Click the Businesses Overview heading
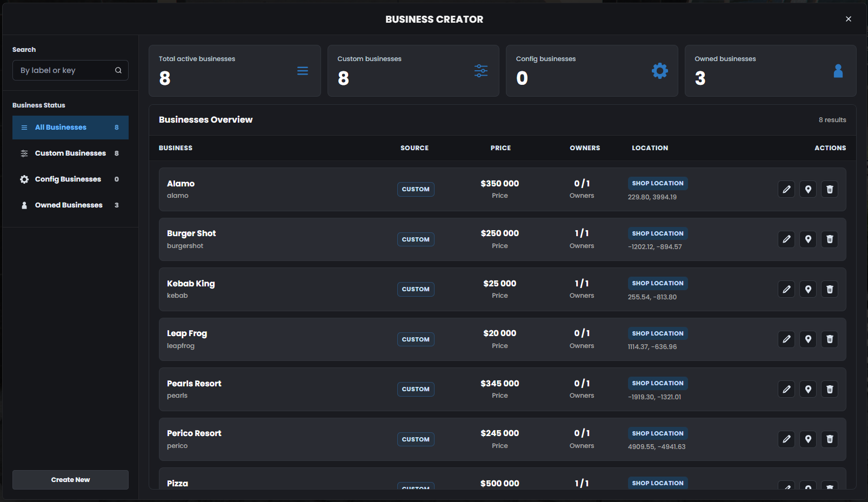 pos(205,120)
